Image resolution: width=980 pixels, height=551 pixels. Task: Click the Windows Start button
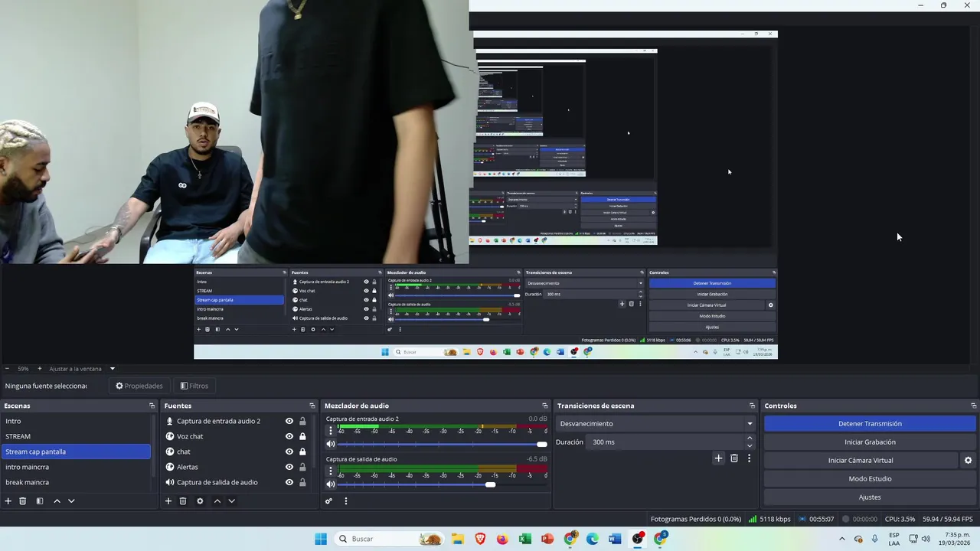(321, 539)
